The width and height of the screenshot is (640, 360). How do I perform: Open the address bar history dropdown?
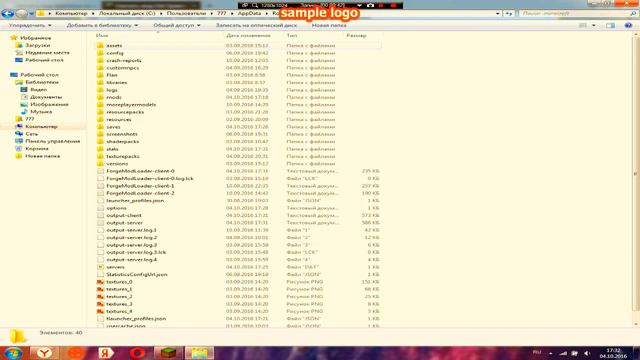pos(498,13)
